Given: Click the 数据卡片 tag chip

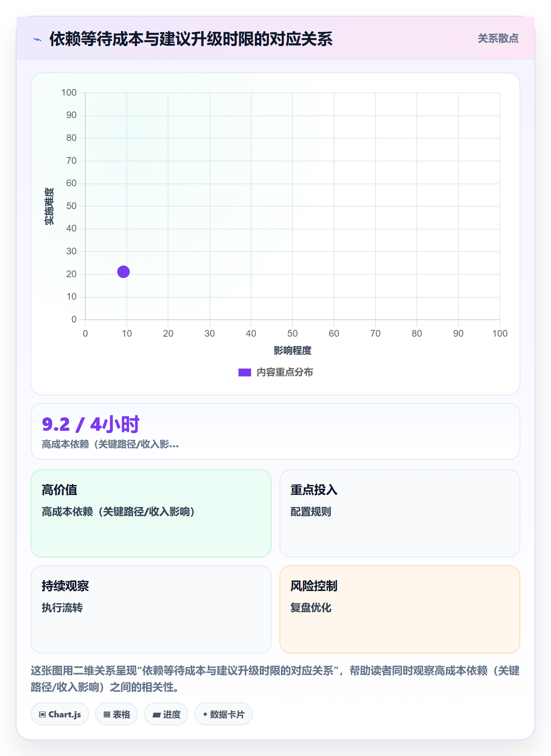Looking at the screenshot, I should point(224,714).
